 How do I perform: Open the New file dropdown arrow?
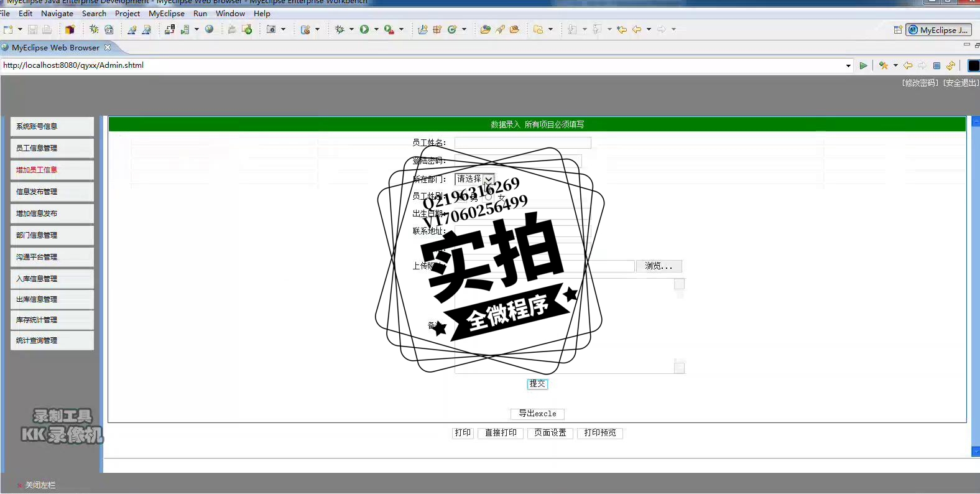[20, 29]
